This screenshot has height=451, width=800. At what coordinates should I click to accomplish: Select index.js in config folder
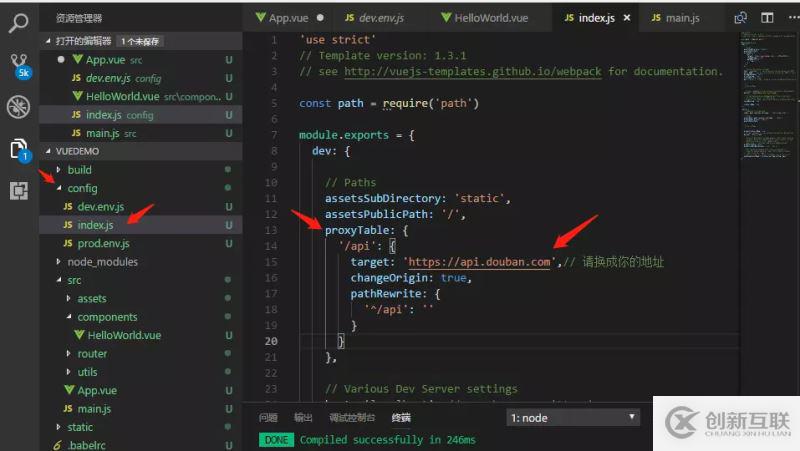point(140,225)
